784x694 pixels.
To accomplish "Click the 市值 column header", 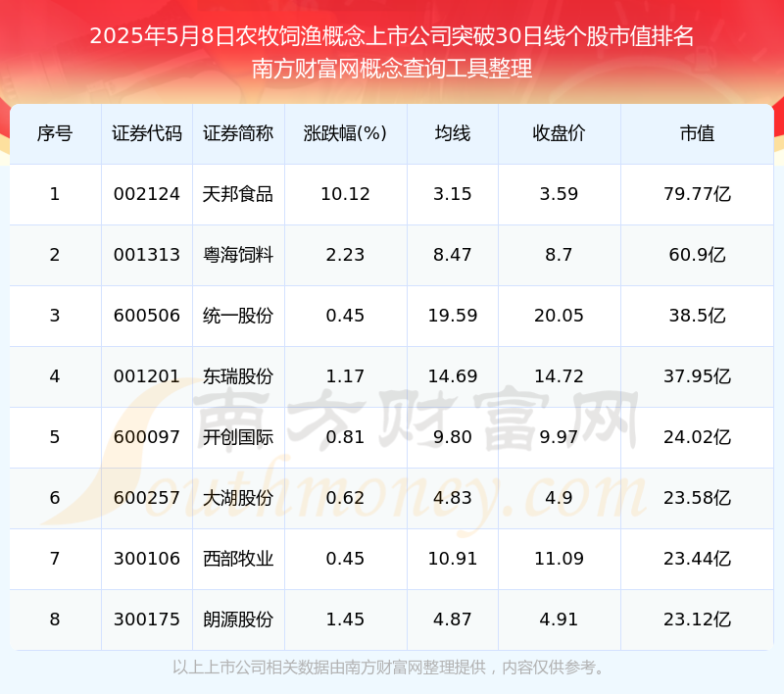I will coord(697,133).
